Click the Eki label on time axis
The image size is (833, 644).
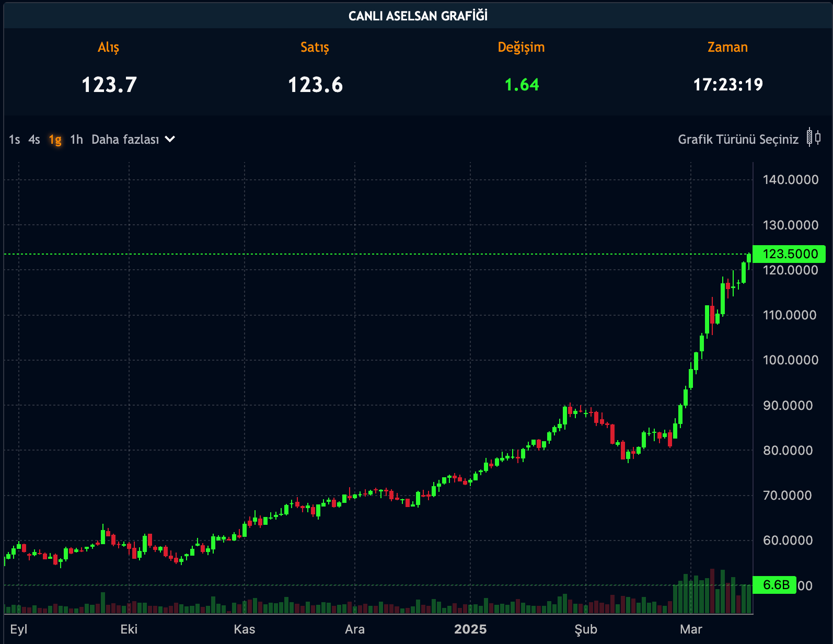(x=129, y=629)
